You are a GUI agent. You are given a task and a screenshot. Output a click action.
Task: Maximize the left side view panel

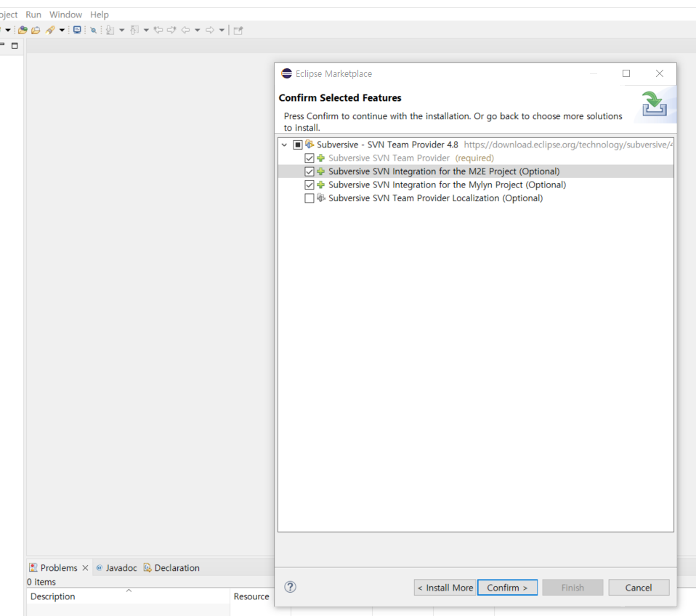click(x=15, y=46)
